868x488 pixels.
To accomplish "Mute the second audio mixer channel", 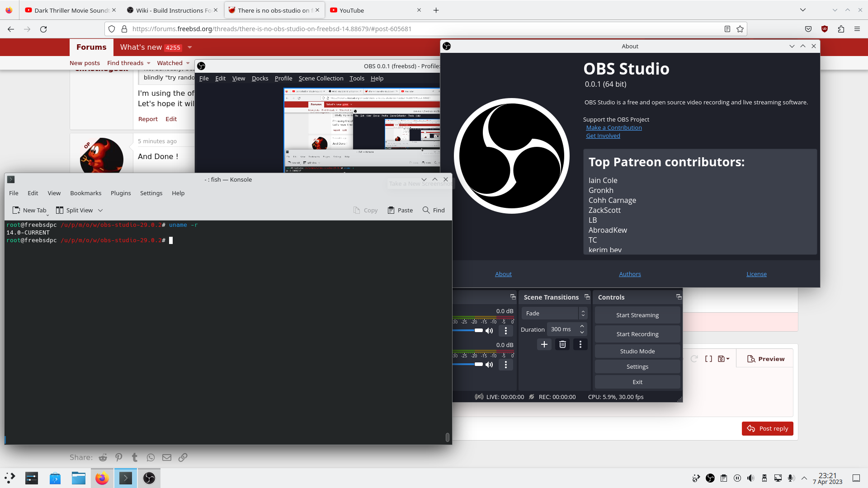I will [489, 365].
